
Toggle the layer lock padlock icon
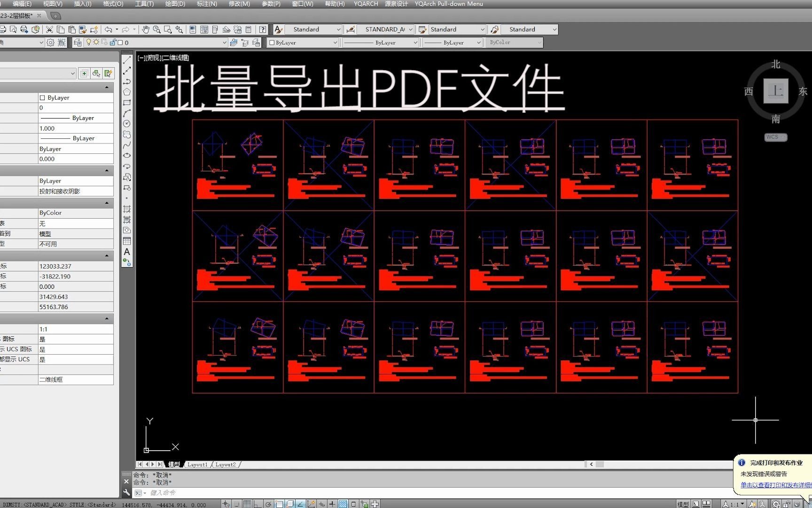(x=113, y=43)
